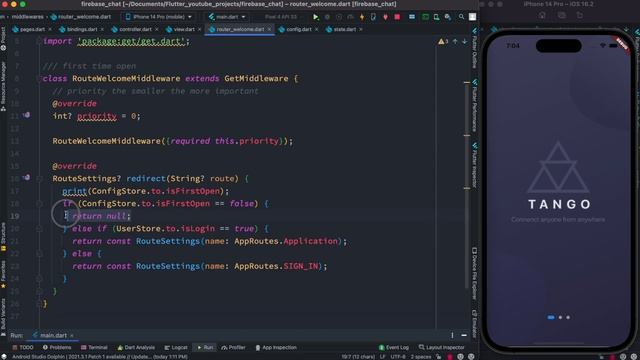Click the UTF-8 encoding status bar entry

tap(398, 357)
